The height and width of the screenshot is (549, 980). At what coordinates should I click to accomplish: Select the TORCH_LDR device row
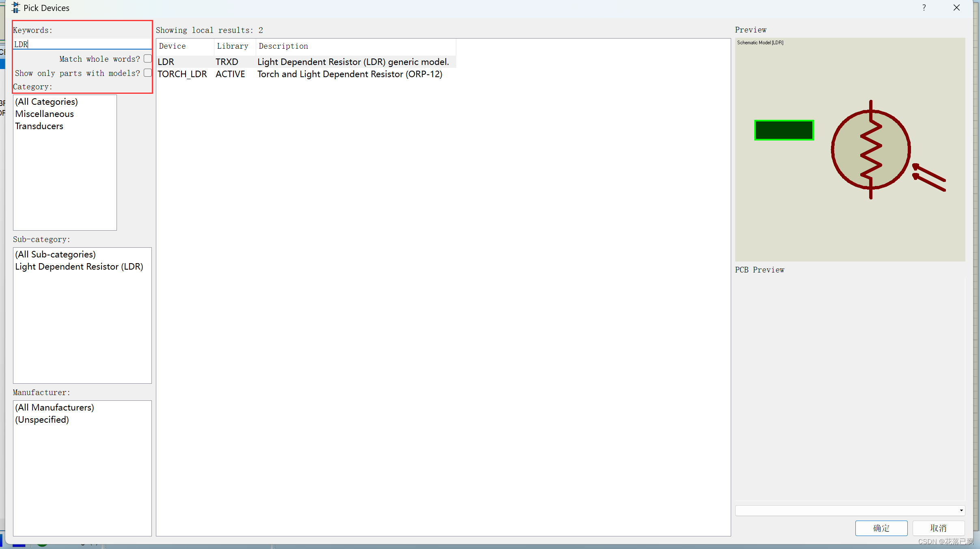tap(306, 74)
